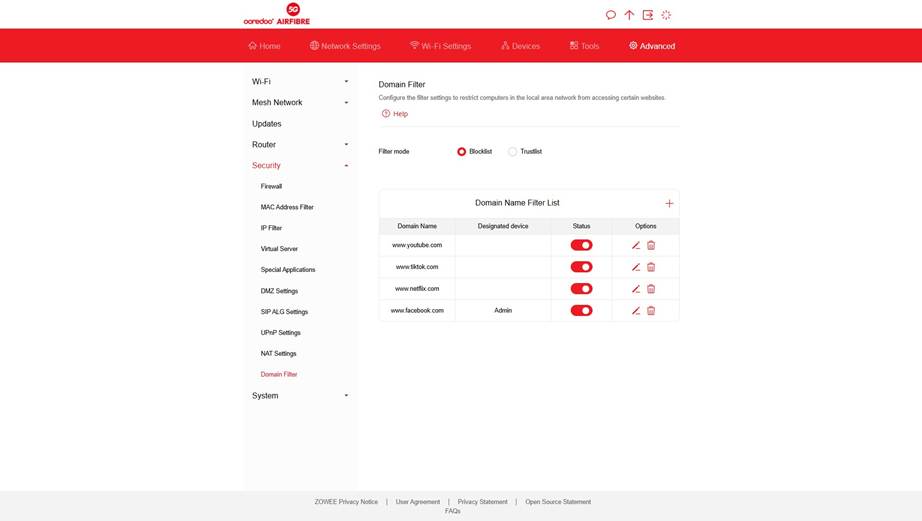
Task: Click the Domain Name column header
Action: point(417,226)
